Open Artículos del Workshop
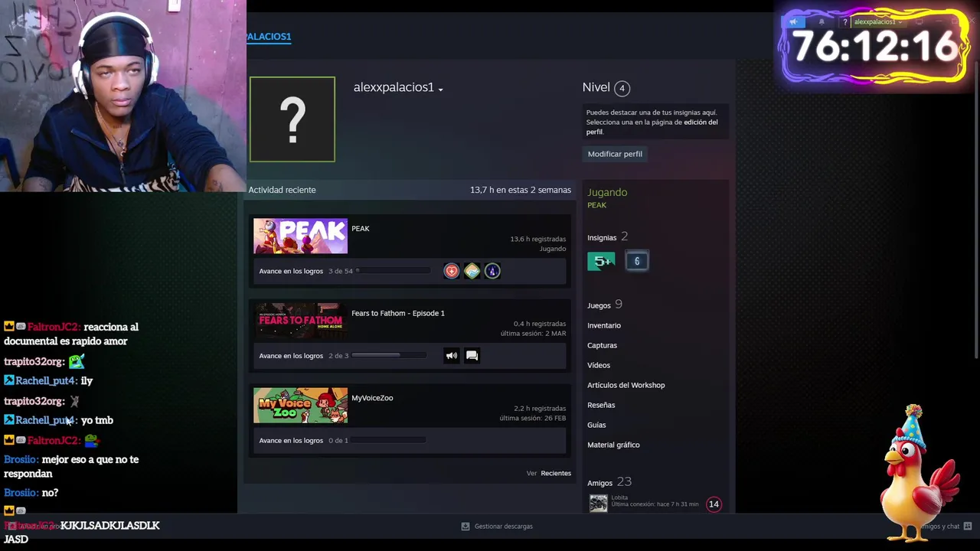980x551 pixels. point(626,385)
